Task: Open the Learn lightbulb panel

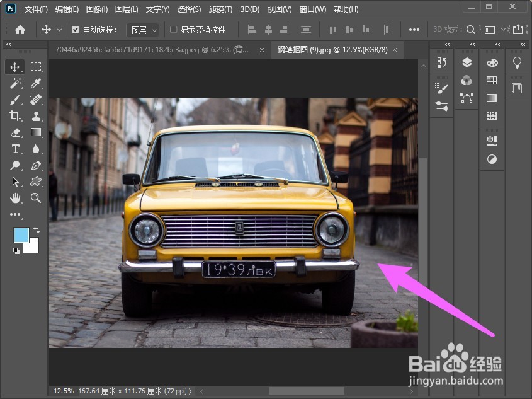Action: 517,63
